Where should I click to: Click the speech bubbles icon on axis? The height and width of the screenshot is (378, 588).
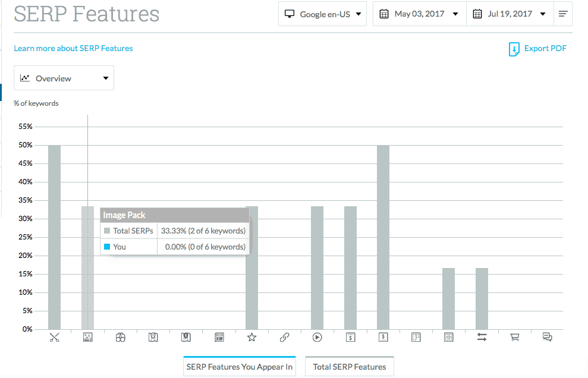pyautogui.click(x=547, y=338)
